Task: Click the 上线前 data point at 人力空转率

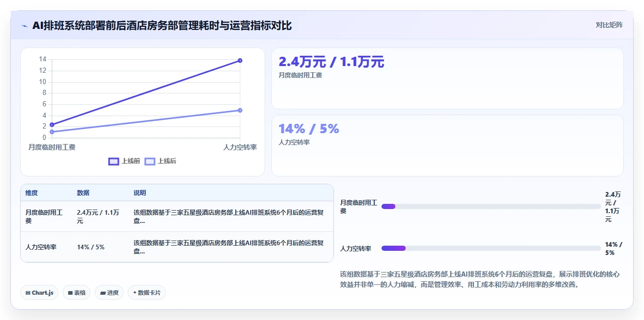Action: [x=240, y=60]
